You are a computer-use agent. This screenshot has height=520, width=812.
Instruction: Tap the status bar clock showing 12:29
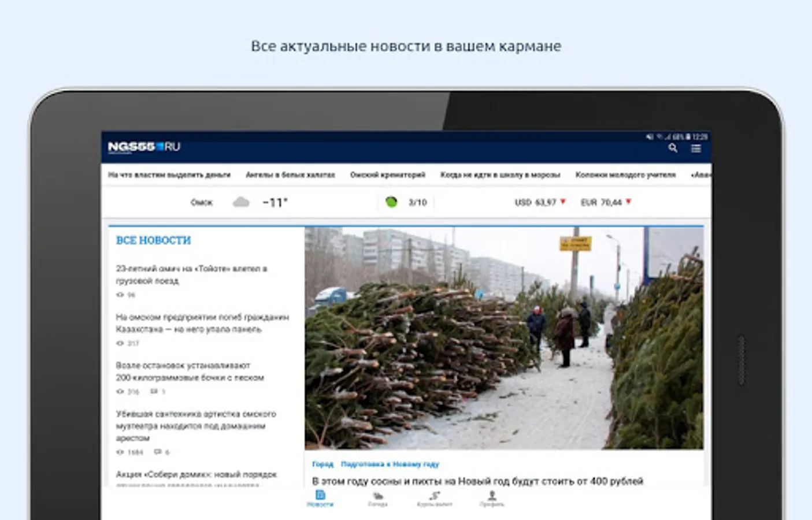click(700, 137)
